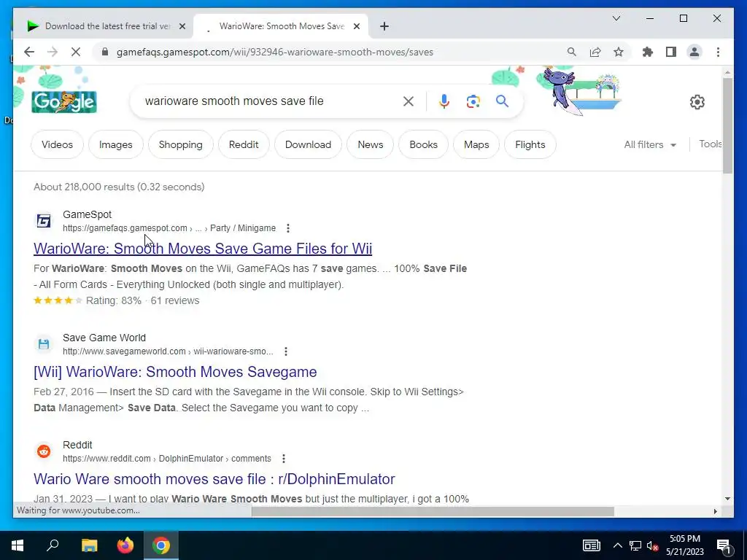Screen dimensions: 747x560
Task: Filter results by Maps
Action: (x=476, y=144)
